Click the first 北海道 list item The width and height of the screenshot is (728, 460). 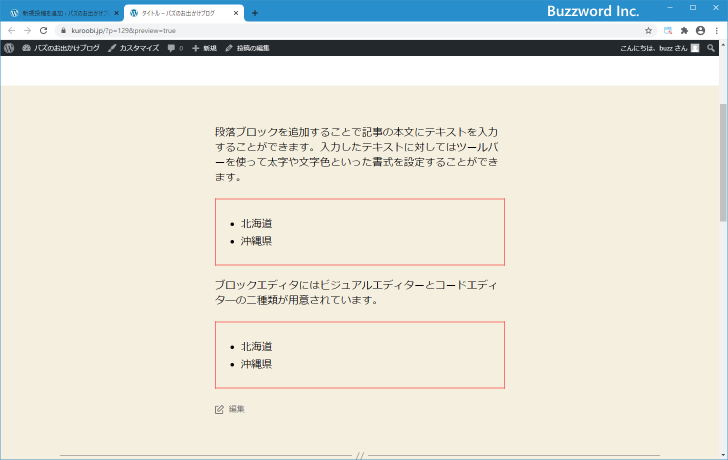tap(256, 224)
